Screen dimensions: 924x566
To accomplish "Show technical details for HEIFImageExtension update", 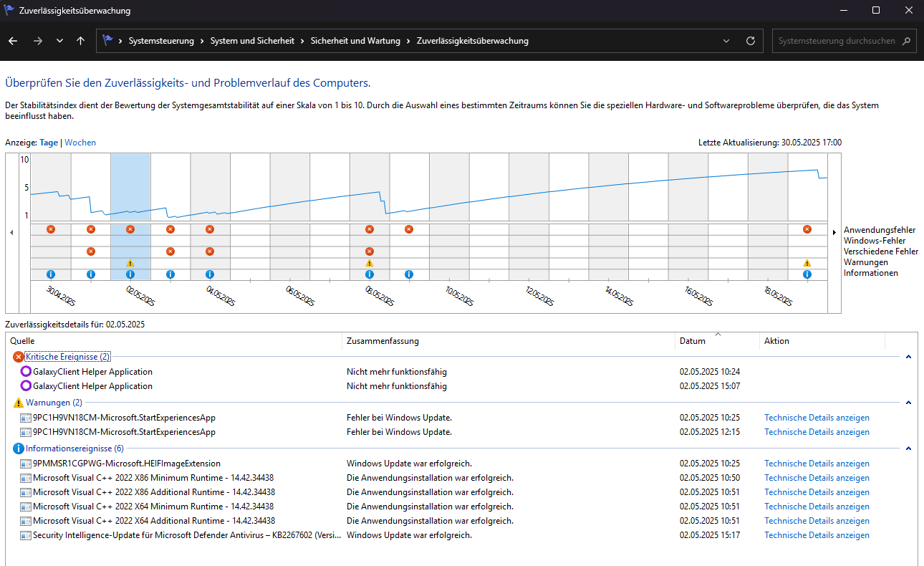I will 817,464.
